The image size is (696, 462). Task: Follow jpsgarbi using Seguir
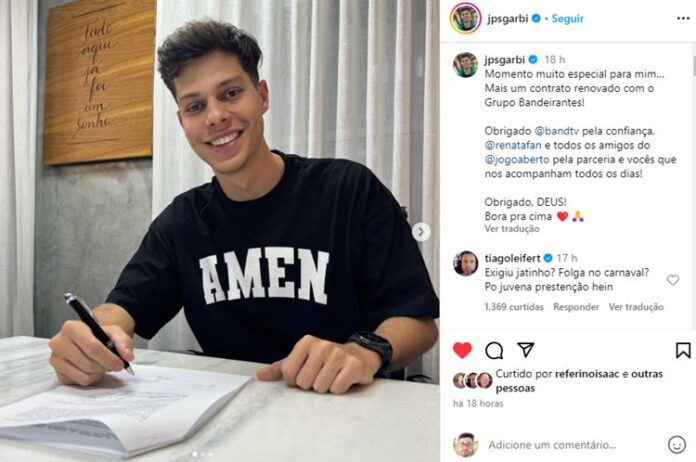pyautogui.click(x=567, y=19)
